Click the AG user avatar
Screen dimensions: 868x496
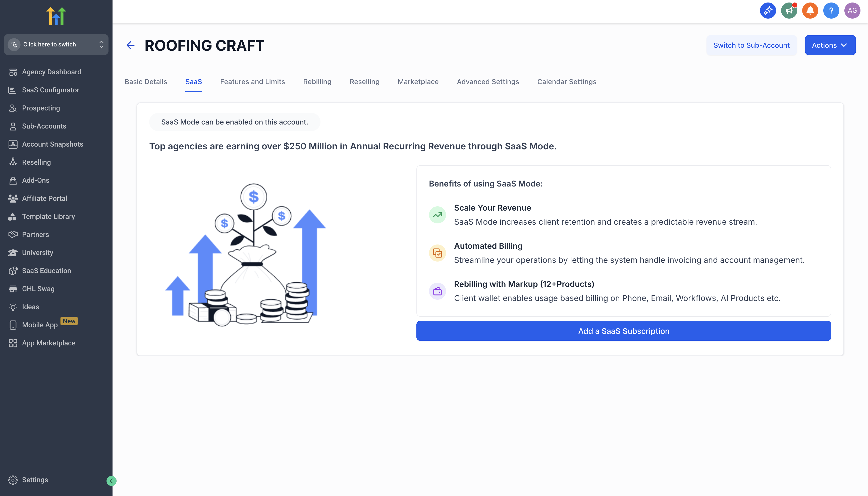[x=852, y=11]
